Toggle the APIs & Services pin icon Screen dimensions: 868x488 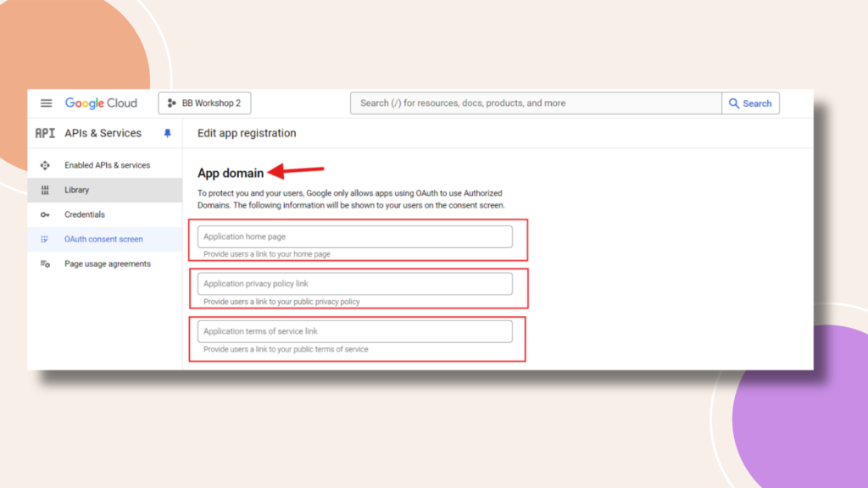pyautogui.click(x=167, y=133)
